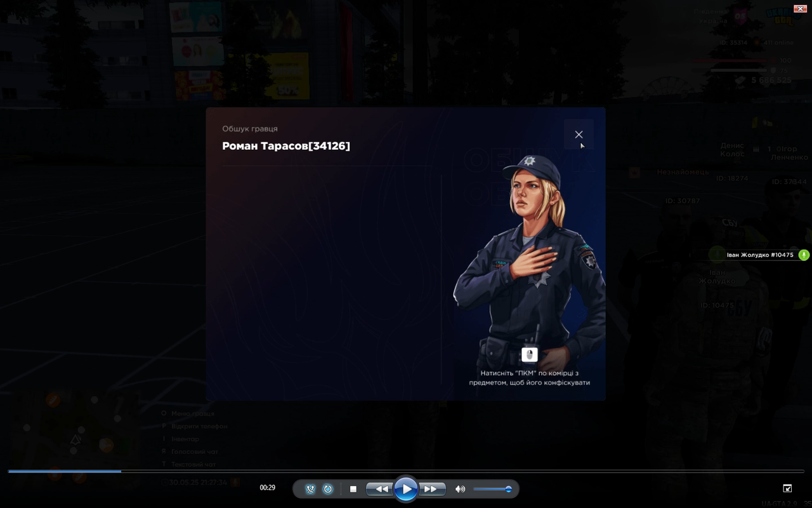Click on the video seek bar
The image size is (812, 508).
(406, 471)
